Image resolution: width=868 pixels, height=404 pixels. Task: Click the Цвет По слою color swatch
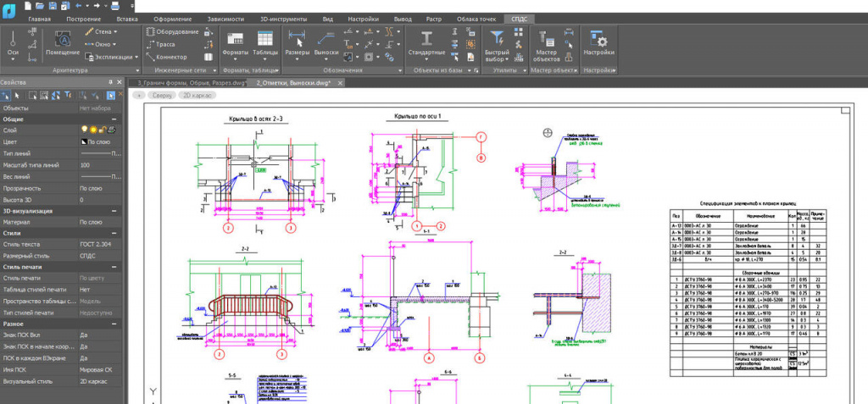coord(84,142)
